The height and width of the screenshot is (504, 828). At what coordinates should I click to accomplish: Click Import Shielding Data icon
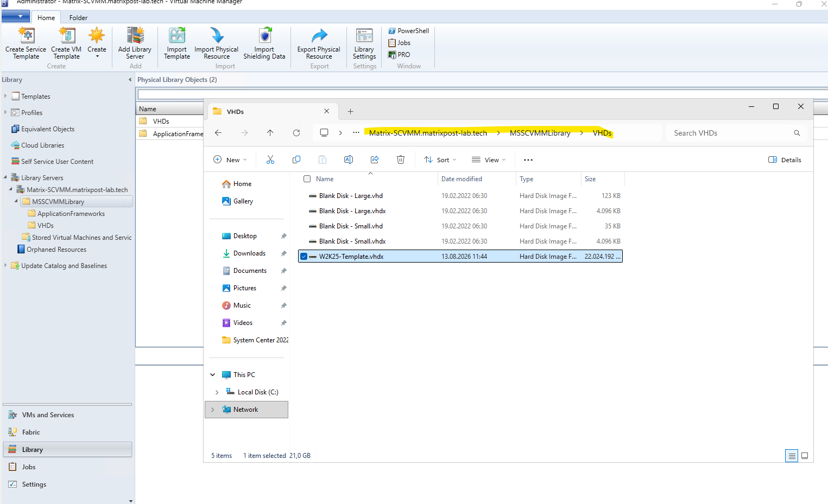(x=264, y=43)
